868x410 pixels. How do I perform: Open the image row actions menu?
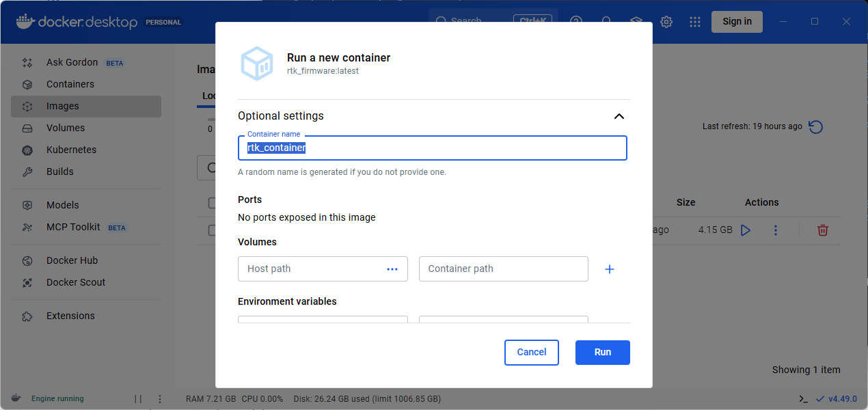(x=776, y=230)
